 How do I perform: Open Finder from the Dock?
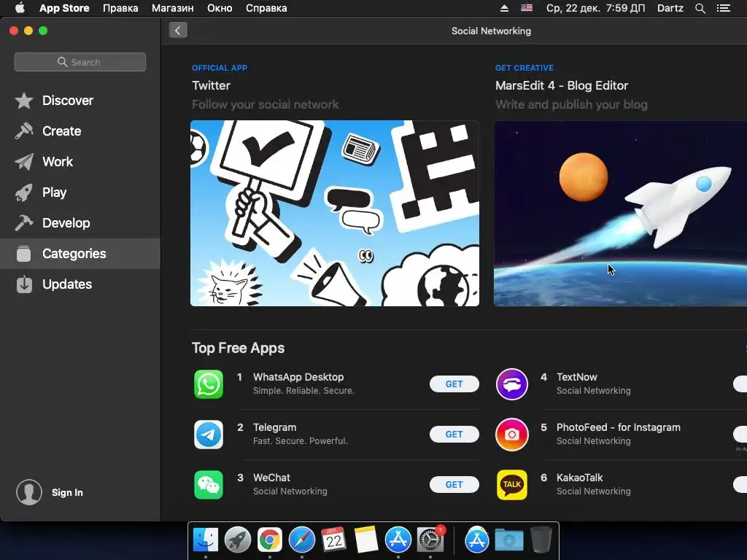[206, 540]
